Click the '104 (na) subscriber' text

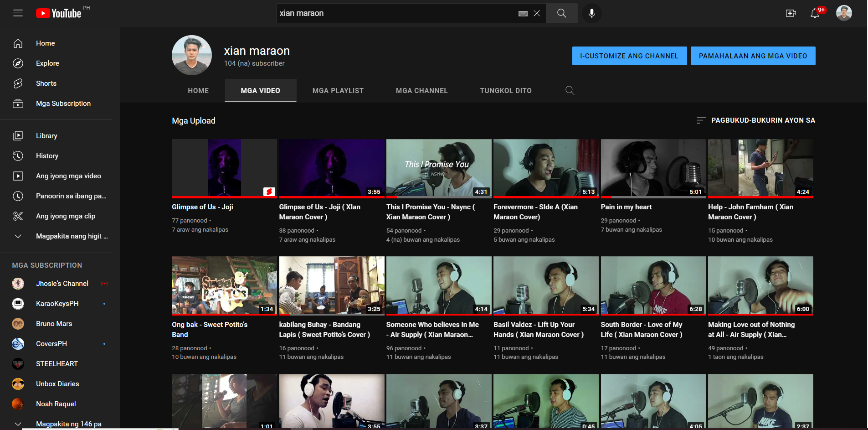pos(254,63)
